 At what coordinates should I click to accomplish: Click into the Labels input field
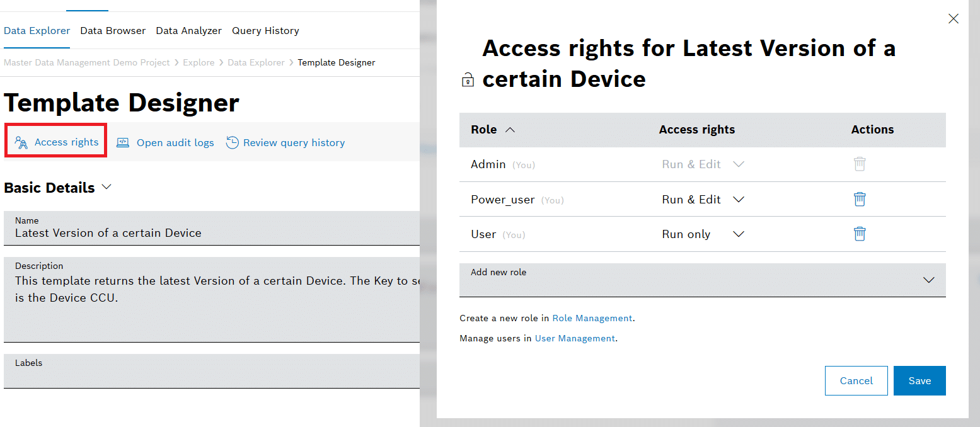point(212,376)
